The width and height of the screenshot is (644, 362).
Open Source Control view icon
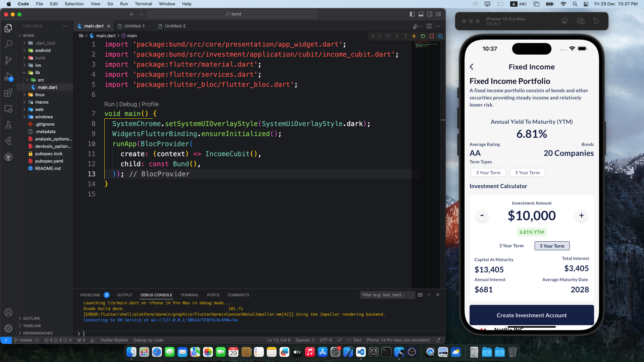click(8, 60)
